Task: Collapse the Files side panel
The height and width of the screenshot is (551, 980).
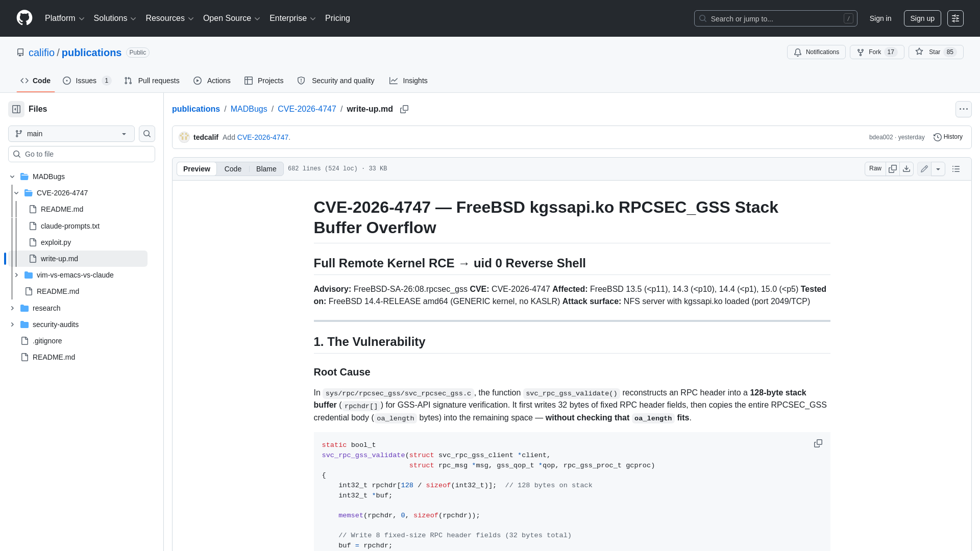Action: pos(16,109)
